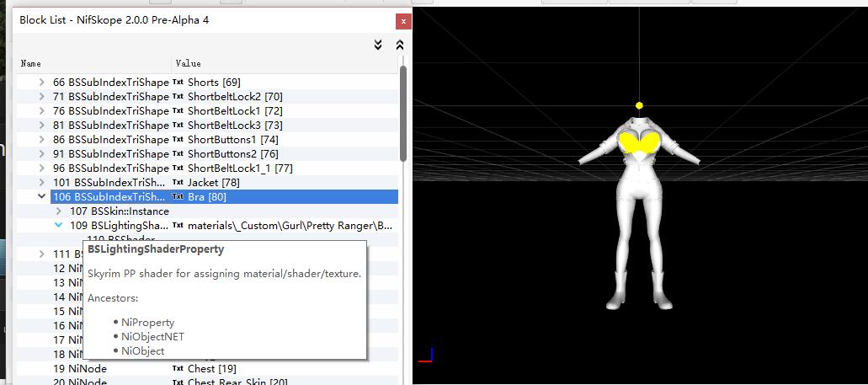Click the Value column header
Viewport: 868px width, 385px height.
tap(188, 63)
